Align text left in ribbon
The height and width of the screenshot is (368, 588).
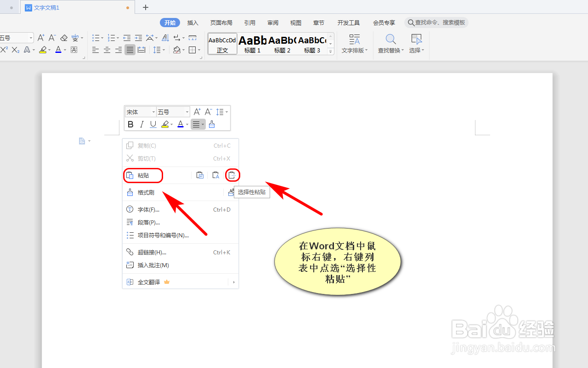point(96,50)
